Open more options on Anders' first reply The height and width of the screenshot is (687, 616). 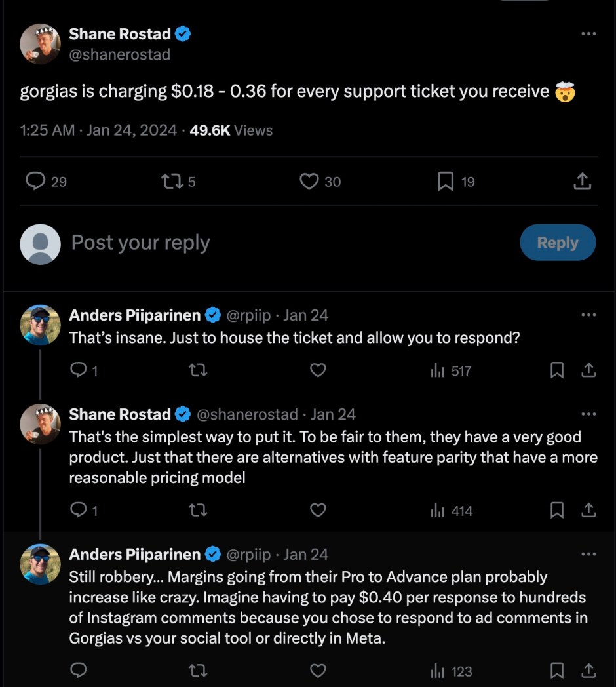[588, 315]
